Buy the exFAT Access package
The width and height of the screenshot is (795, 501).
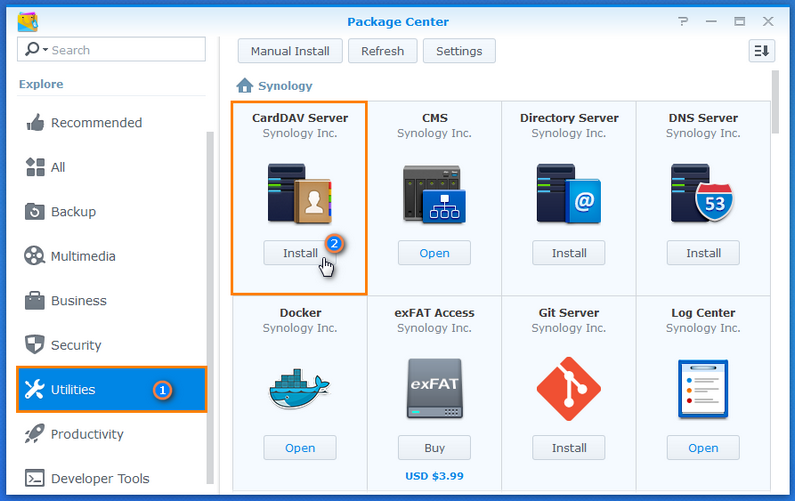tap(434, 448)
